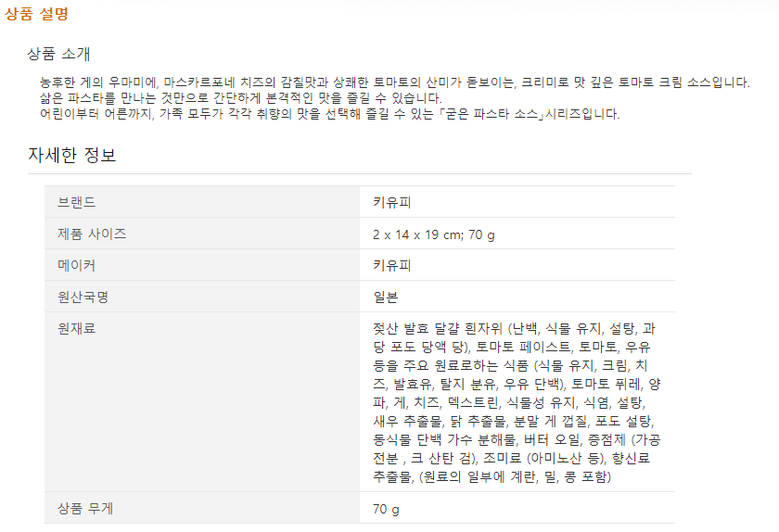Image resolution: width=779 pixels, height=532 pixels.
Task: Select 70 g in the 상품 무게 row
Action: click(x=386, y=509)
